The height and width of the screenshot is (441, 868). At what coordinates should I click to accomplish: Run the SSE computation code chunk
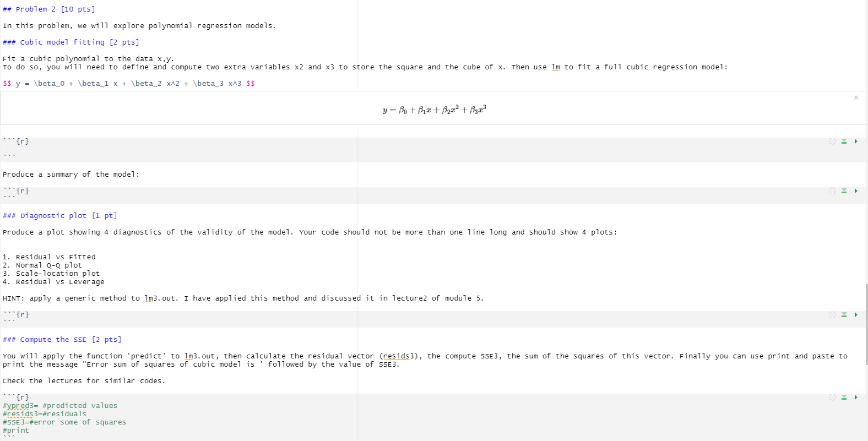(x=855, y=397)
